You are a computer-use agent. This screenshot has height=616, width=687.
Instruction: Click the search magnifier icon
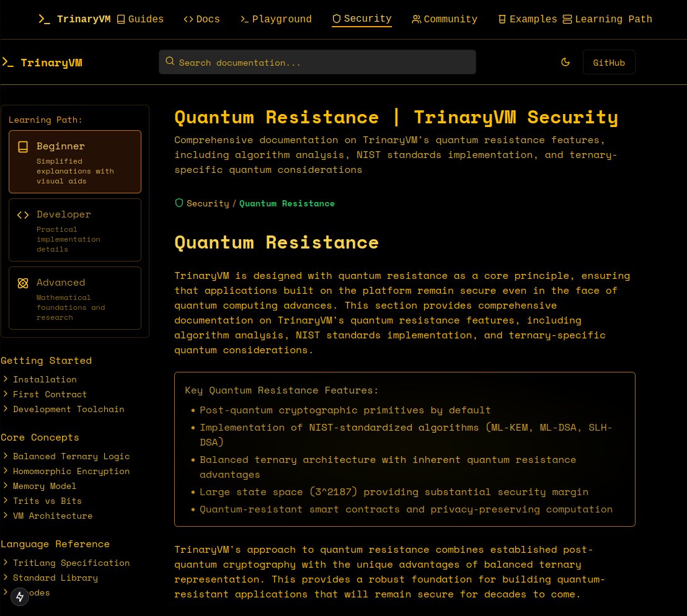pyautogui.click(x=170, y=61)
